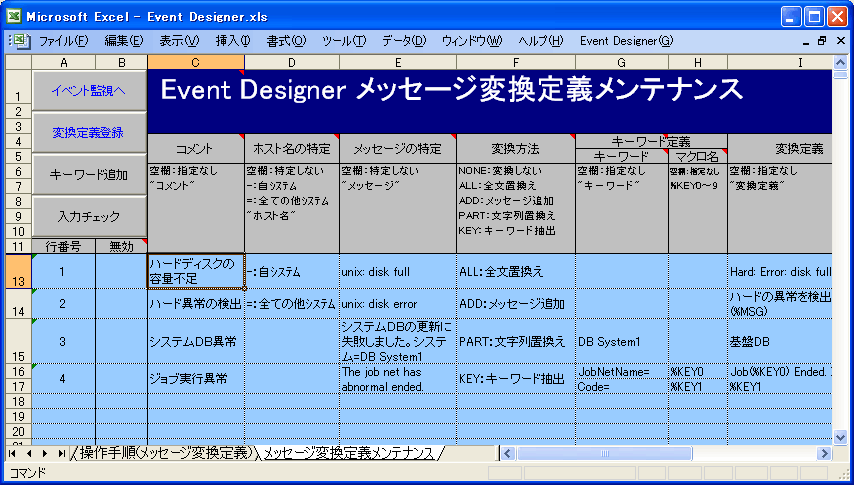Viewport: 854px width, 485px height.
Task: Select the cell ハード異常の検出
Action: pos(196,304)
